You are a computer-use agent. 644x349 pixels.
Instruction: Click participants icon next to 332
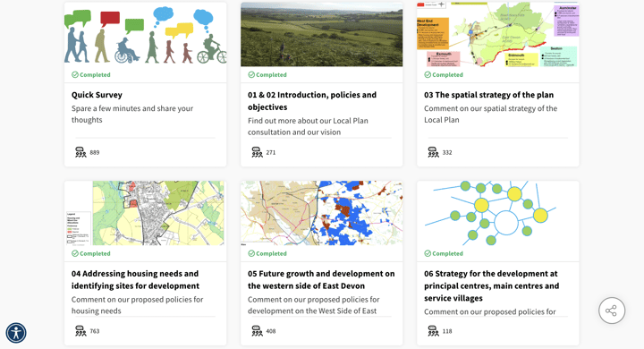(433, 152)
